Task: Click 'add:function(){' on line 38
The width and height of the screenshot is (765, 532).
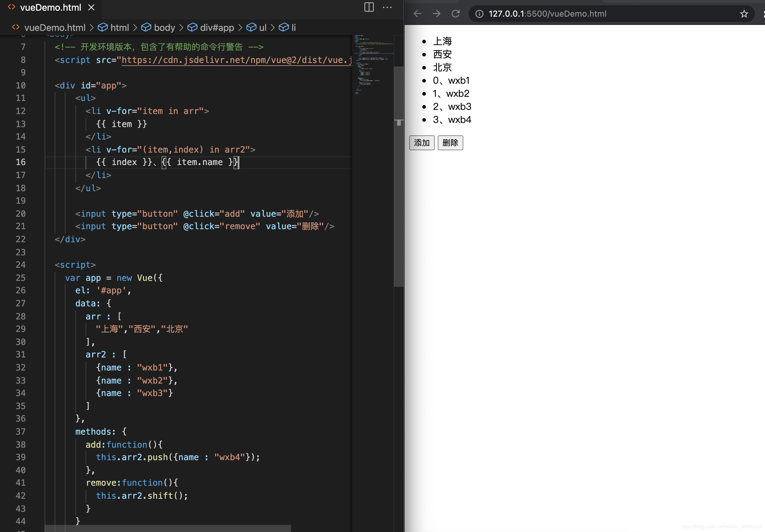Action: pos(124,445)
